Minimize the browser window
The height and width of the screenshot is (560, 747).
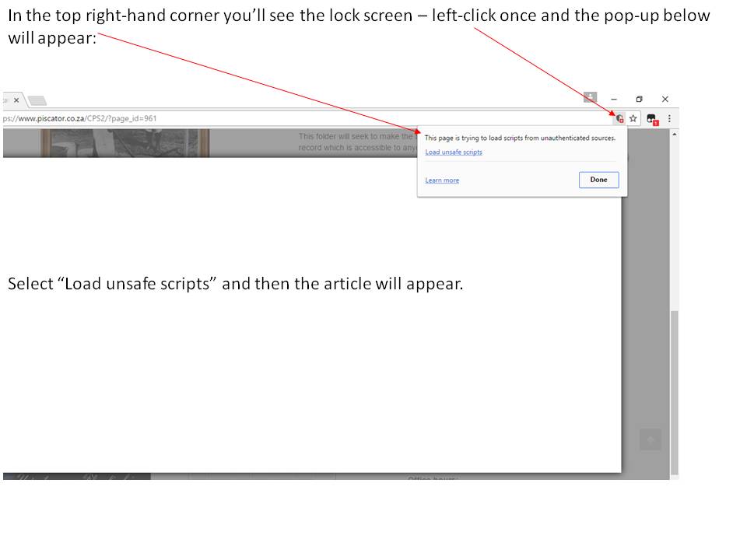click(614, 99)
